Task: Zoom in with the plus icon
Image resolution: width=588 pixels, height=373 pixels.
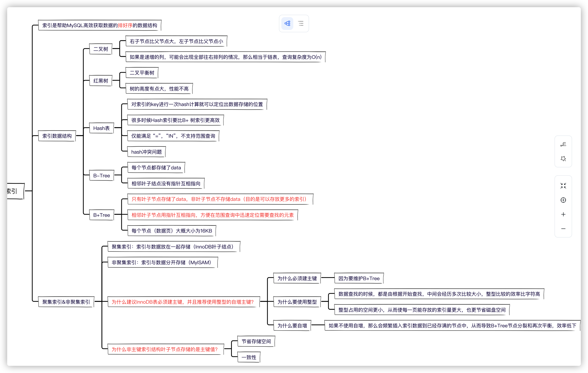Action: [563, 214]
